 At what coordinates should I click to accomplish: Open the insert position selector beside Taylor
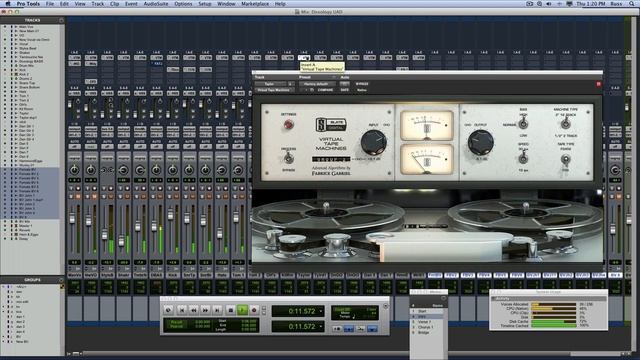291,84
